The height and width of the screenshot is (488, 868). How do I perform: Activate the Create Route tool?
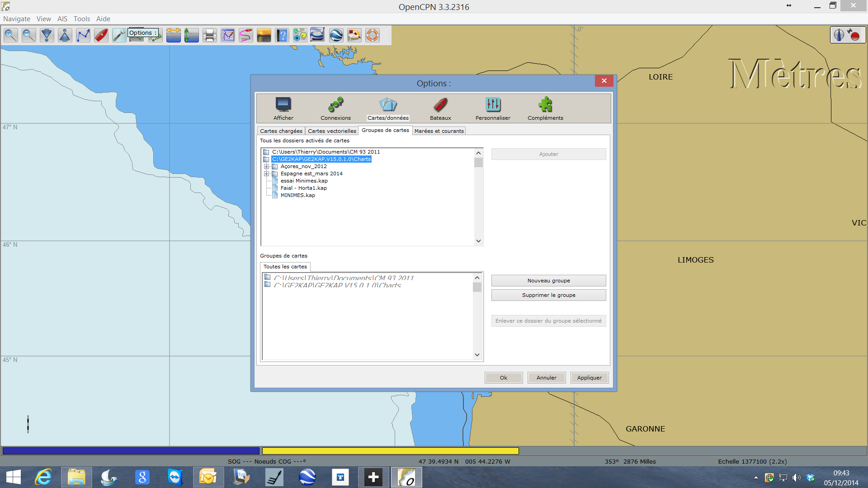[83, 35]
